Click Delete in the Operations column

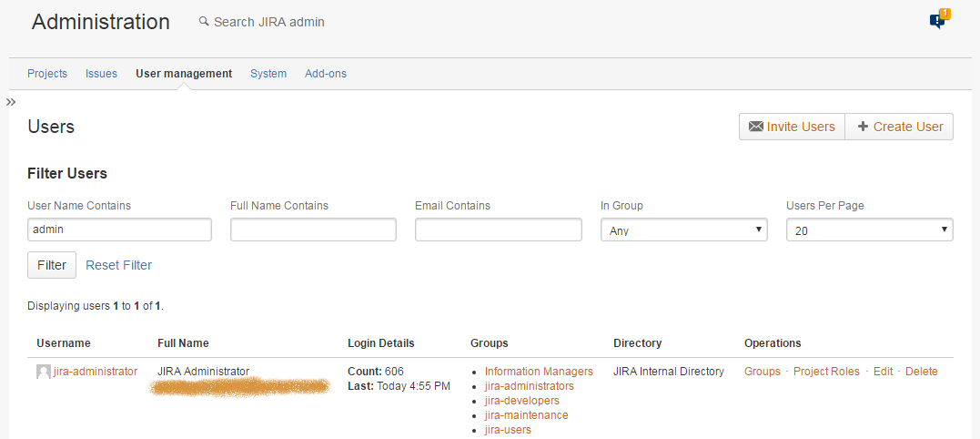(x=921, y=372)
